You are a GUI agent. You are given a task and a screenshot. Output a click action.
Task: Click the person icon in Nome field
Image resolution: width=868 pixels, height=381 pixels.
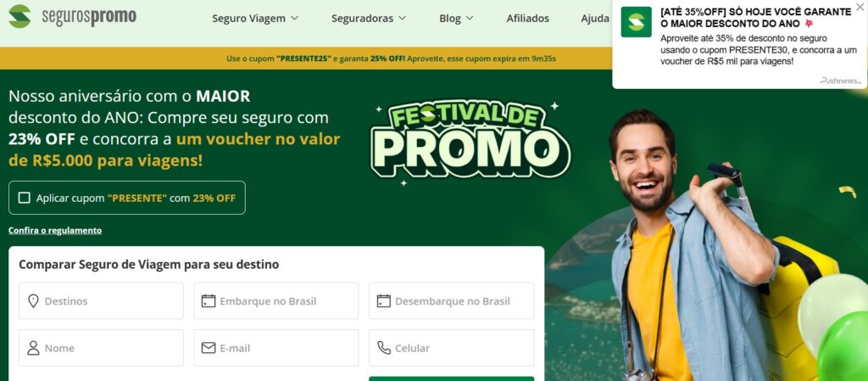33,348
